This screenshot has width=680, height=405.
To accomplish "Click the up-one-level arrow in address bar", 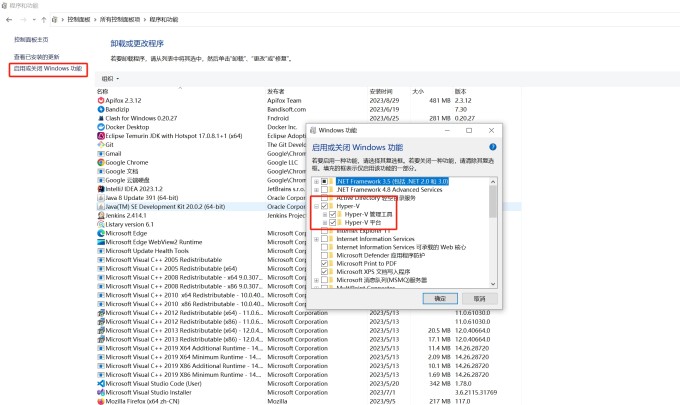I will coord(43,20).
